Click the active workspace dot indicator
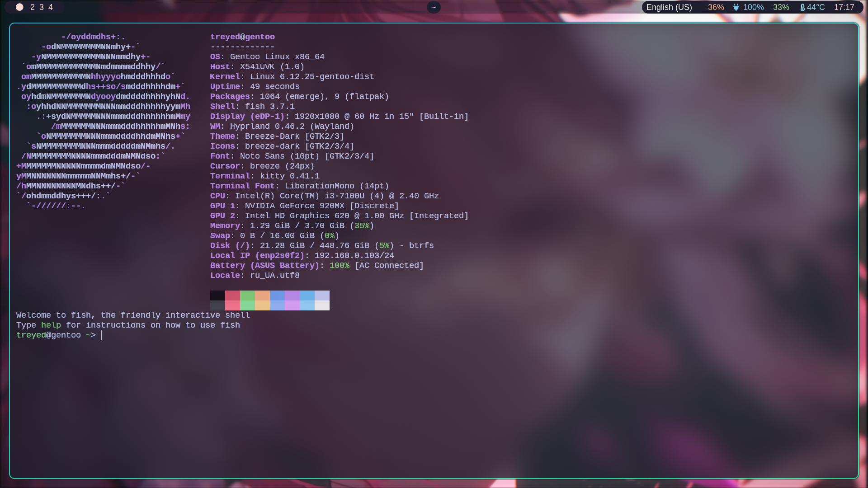 19,7
